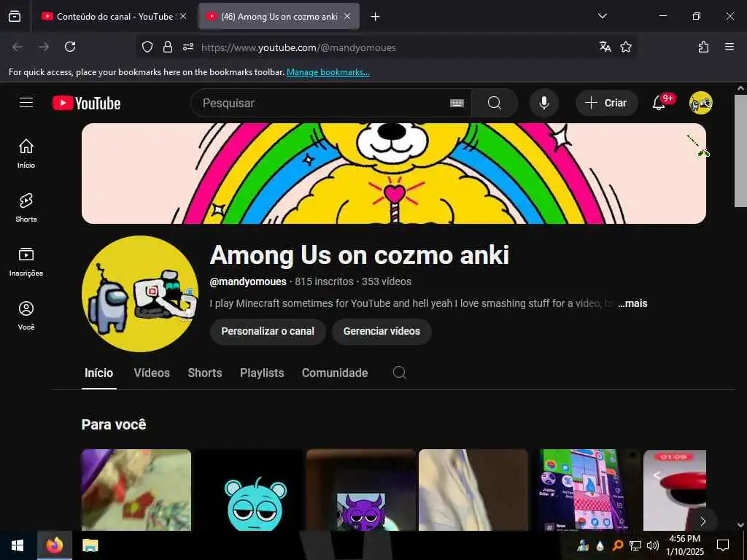Open Shorts in the left sidebar

[26, 208]
